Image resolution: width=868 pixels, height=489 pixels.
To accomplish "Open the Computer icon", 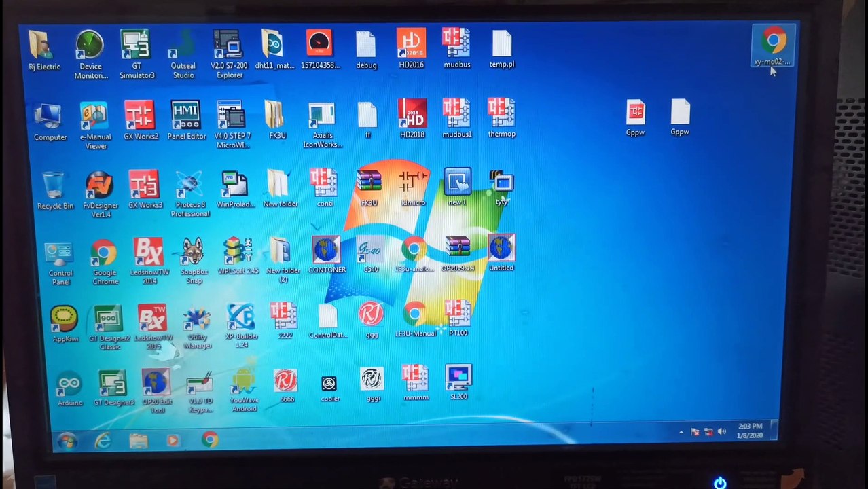I will click(50, 122).
